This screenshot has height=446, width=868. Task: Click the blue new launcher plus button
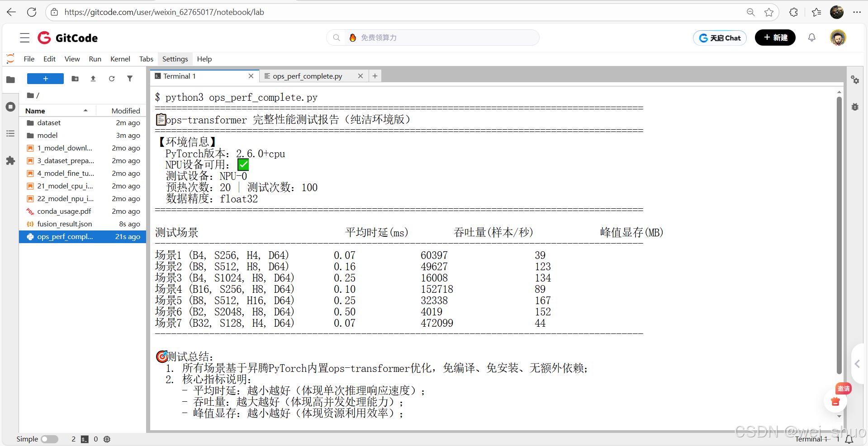click(x=45, y=79)
